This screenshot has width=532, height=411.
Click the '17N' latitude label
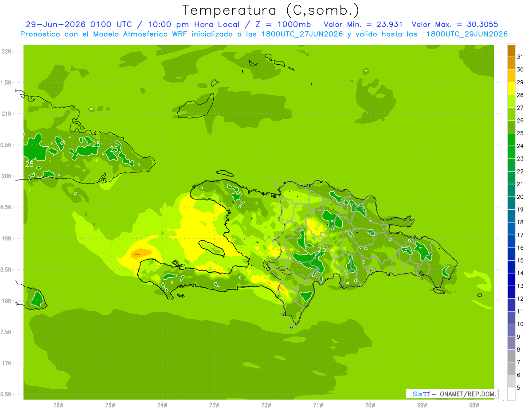click(7, 363)
